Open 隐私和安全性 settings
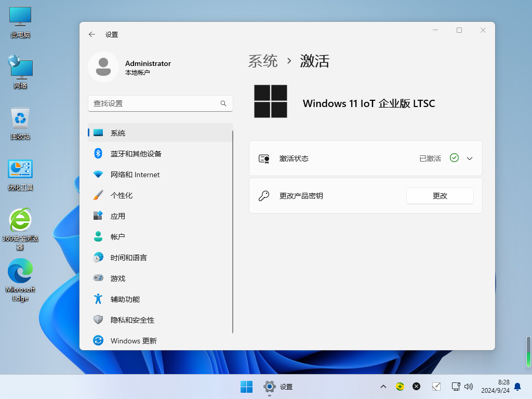532x399 pixels. pyautogui.click(x=160, y=320)
